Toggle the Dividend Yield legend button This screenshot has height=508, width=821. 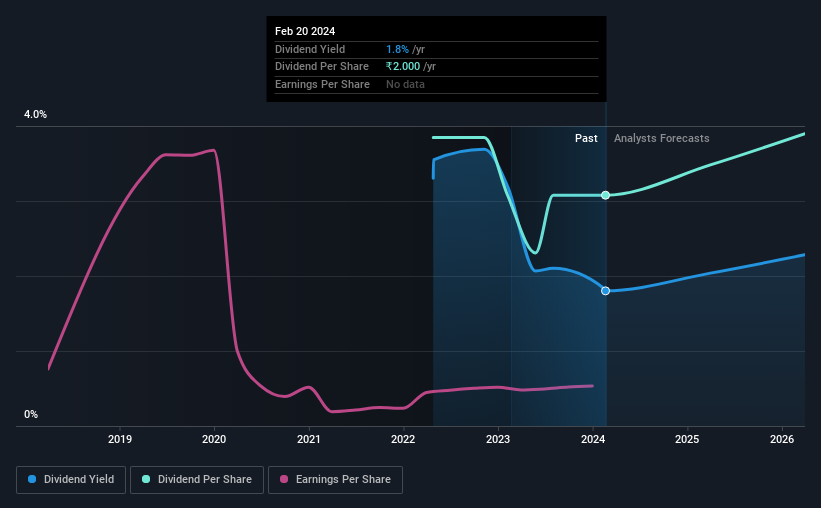(x=71, y=479)
